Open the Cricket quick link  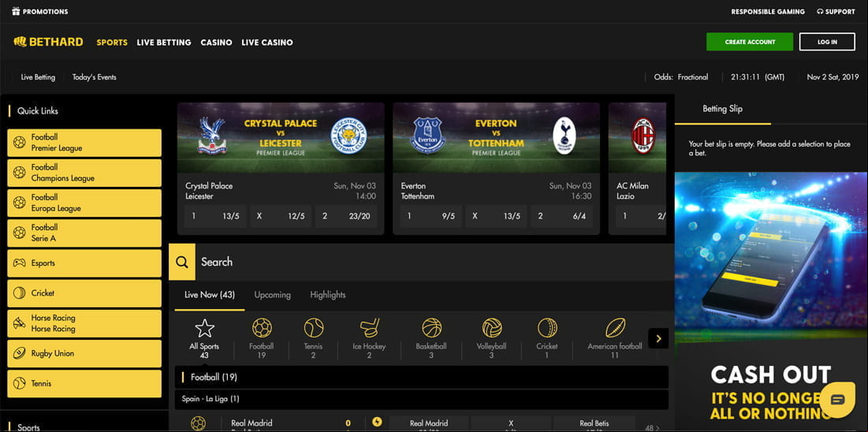84,293
